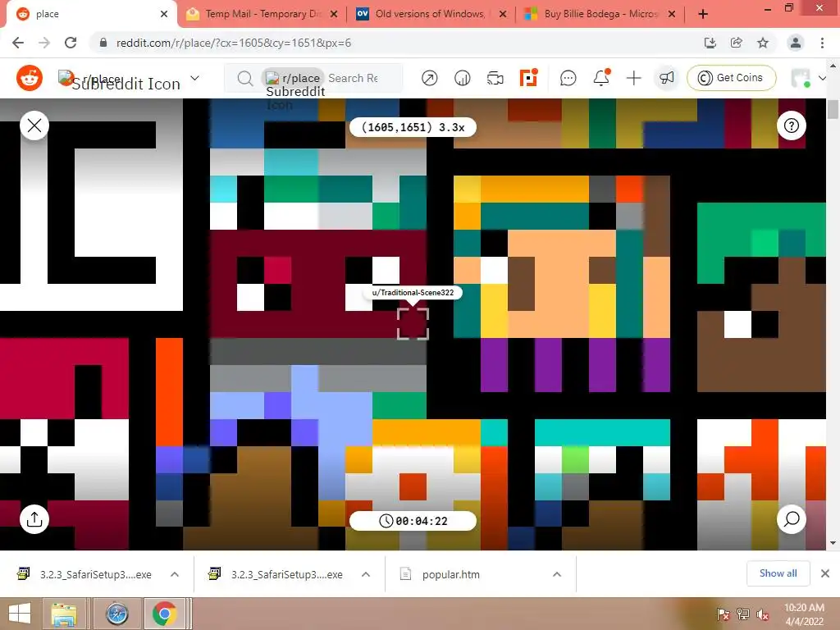Image resolution: width=840 pixels, height=630 pixels.
Task: Click the site lock icon in the address bar
Action: (x=103, y=43)
